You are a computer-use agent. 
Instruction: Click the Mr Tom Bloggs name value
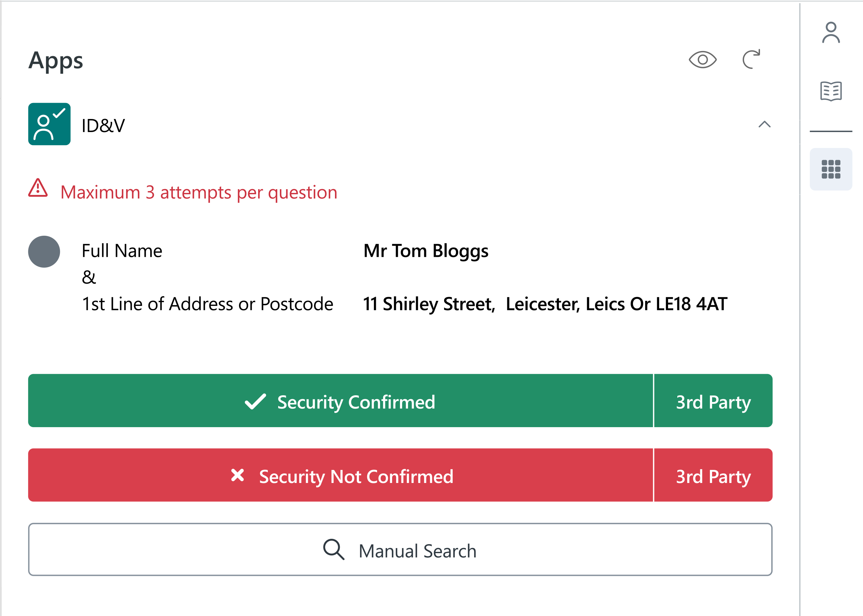pyautogui.click(x=426, y=251)
